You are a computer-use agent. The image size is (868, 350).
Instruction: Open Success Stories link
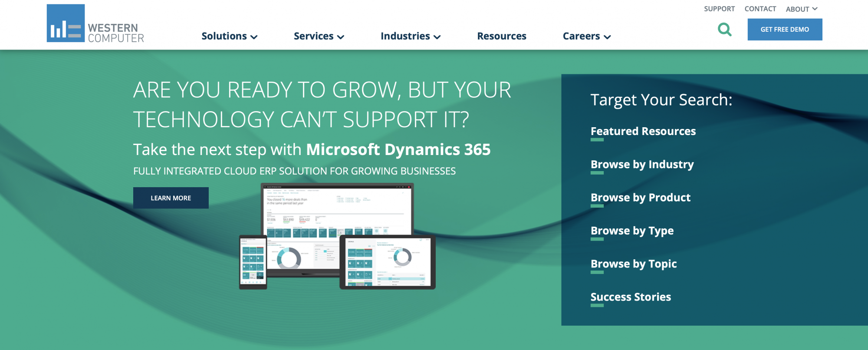coord(631,297)
